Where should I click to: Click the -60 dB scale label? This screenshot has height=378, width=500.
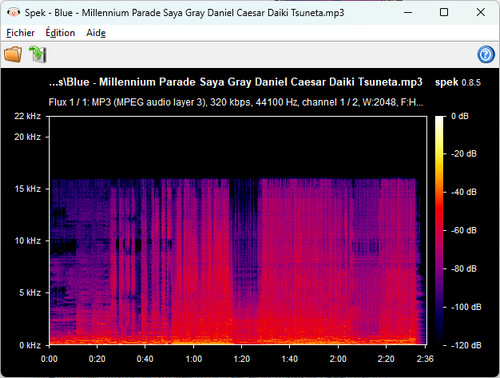click(464, 230)
